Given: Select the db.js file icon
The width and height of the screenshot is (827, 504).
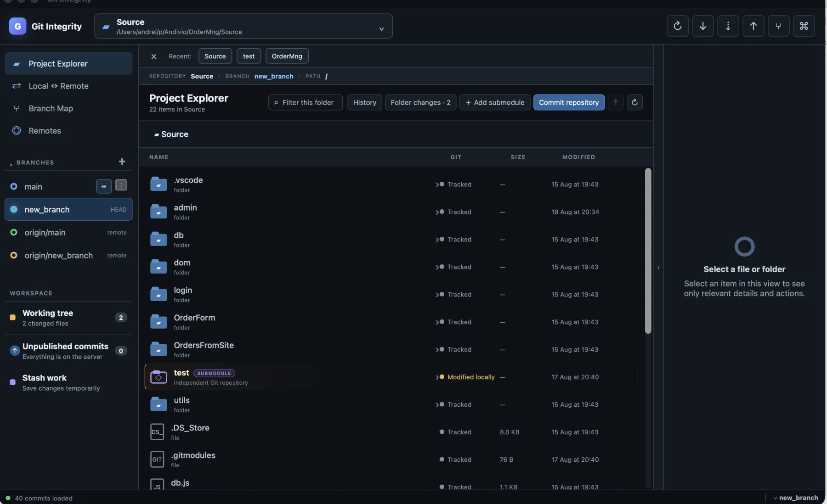Looking at the screenshot, I should click(157, 485).
